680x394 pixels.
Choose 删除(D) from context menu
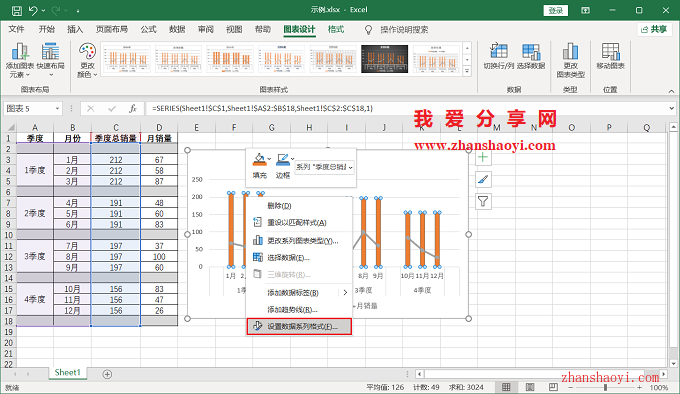(299, 205)
